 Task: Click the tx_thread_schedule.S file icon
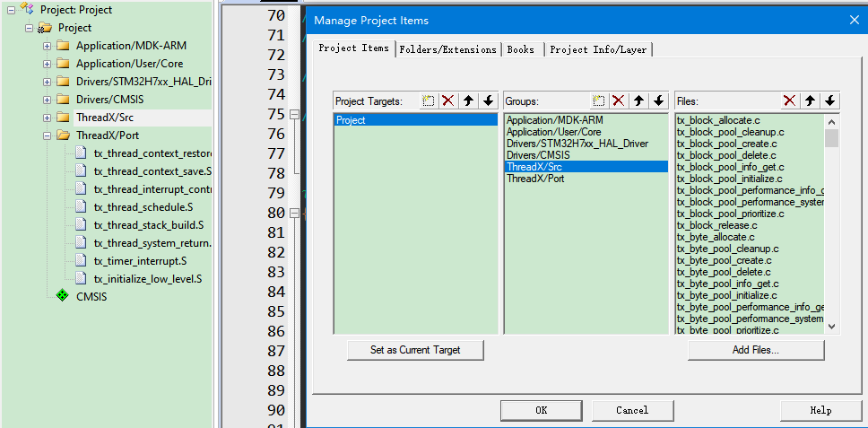coord(81,207)
